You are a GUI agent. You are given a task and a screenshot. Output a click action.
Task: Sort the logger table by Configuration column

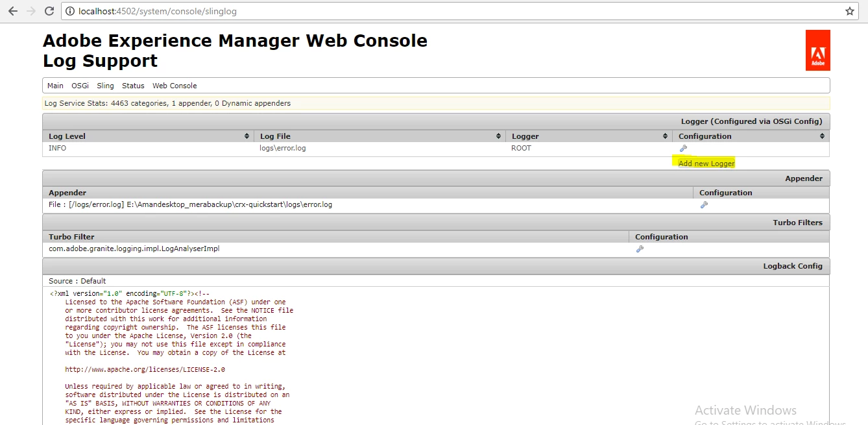822,136
